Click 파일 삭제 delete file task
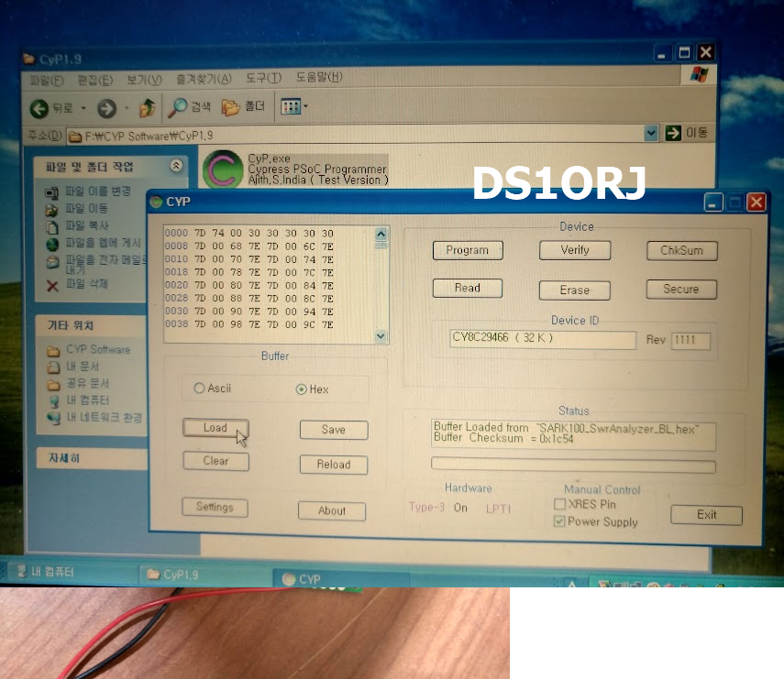Viewport: 784px width, 679px height. coord(86,284)
